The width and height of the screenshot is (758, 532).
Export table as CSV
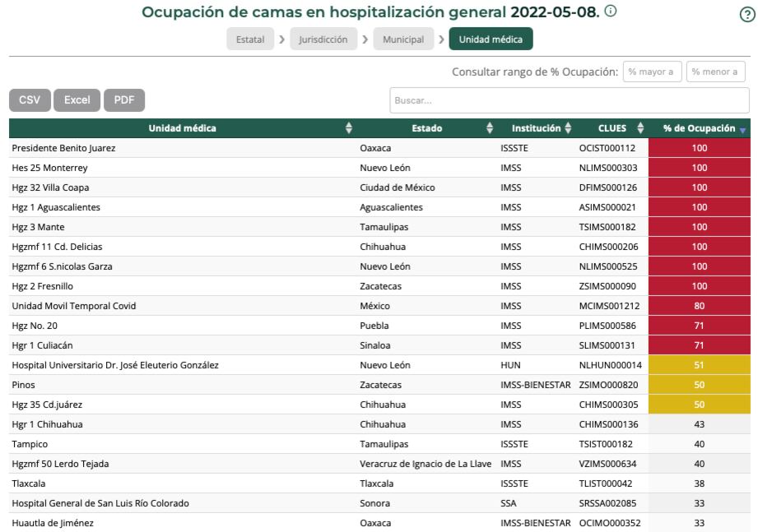pos(29,99)
